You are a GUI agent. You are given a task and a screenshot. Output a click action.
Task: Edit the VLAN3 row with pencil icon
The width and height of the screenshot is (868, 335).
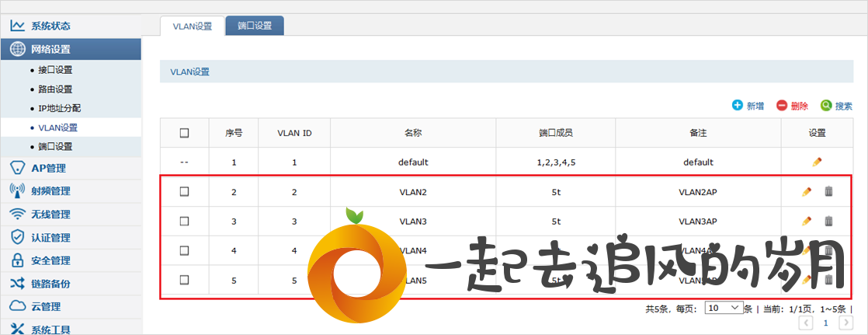(807, 221)
